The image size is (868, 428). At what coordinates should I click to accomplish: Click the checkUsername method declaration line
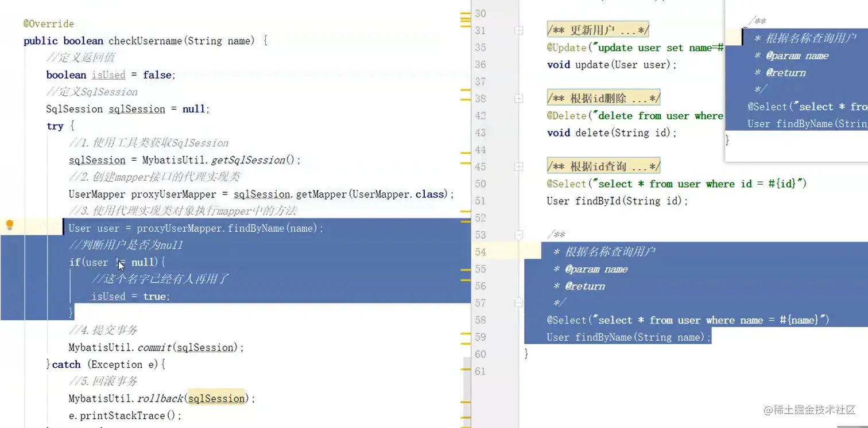145,41
